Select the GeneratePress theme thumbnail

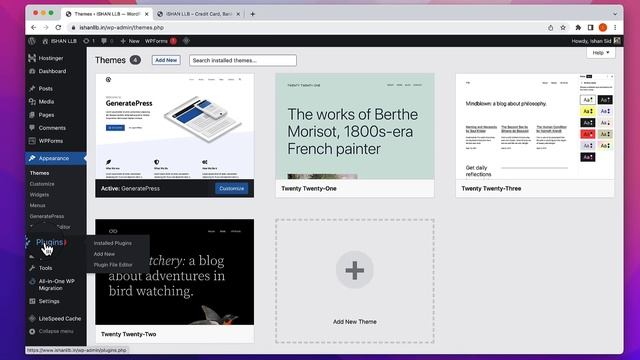click(x=175, y=127)
